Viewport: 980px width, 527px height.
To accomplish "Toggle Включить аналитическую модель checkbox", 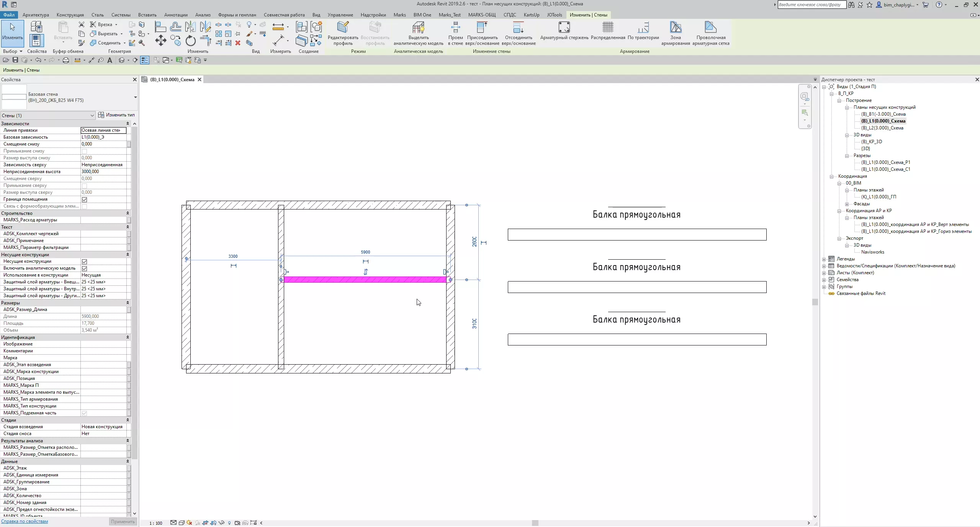I will point(85,268).
